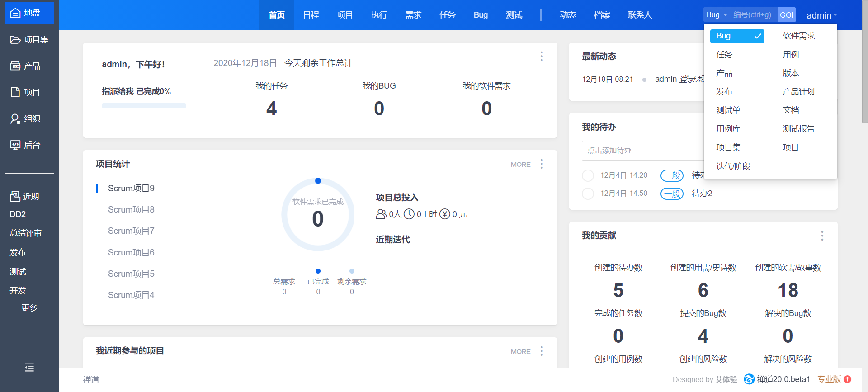Open my tasks count 4
Screen dimensions: 868x392
click(271, 109)
